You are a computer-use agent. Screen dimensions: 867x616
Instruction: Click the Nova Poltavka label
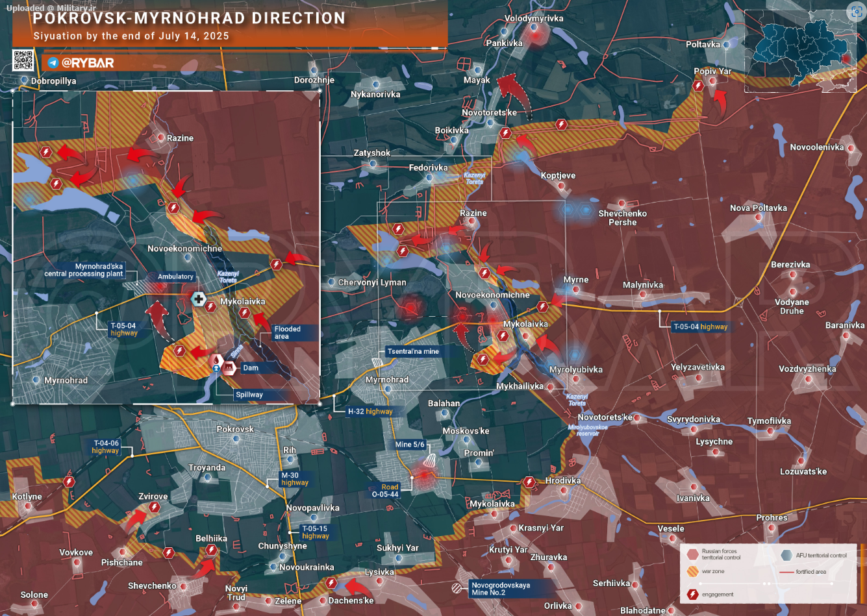(759, 208)
